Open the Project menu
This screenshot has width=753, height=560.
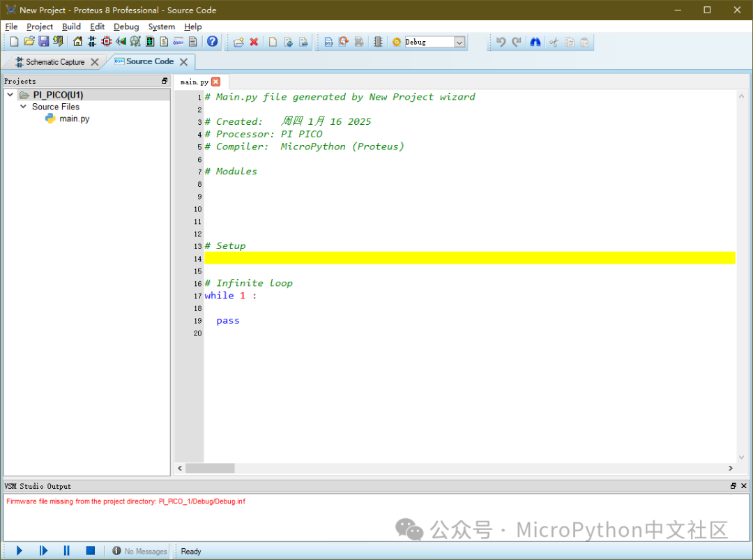[40, 27]
